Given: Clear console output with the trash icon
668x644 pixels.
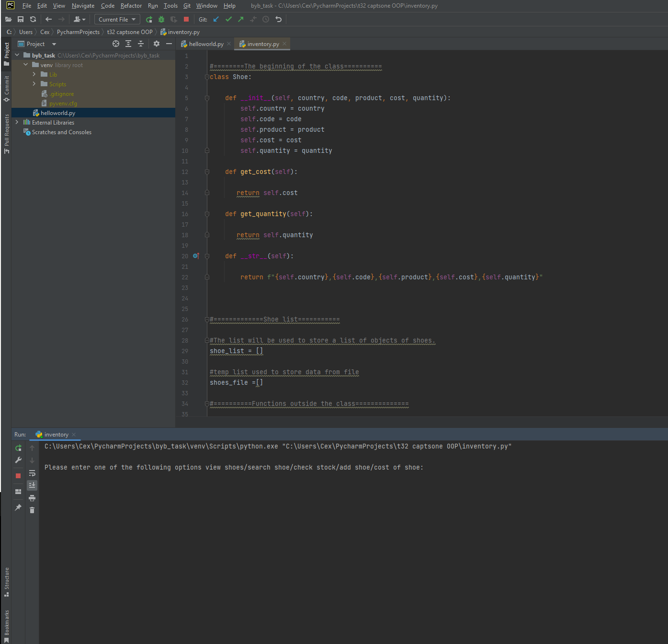Looking at the screenshot, I should [32, 510].
